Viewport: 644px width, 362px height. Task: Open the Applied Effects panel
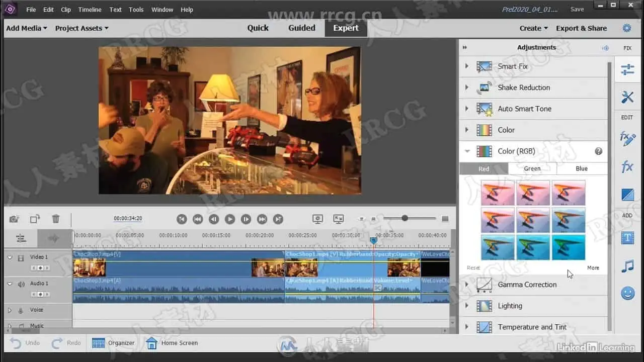tap(627, 139)
